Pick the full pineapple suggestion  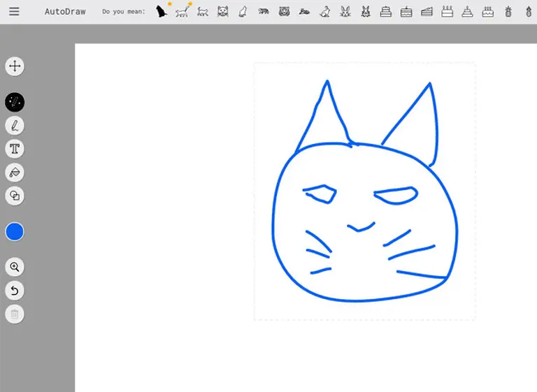[508, 12]
